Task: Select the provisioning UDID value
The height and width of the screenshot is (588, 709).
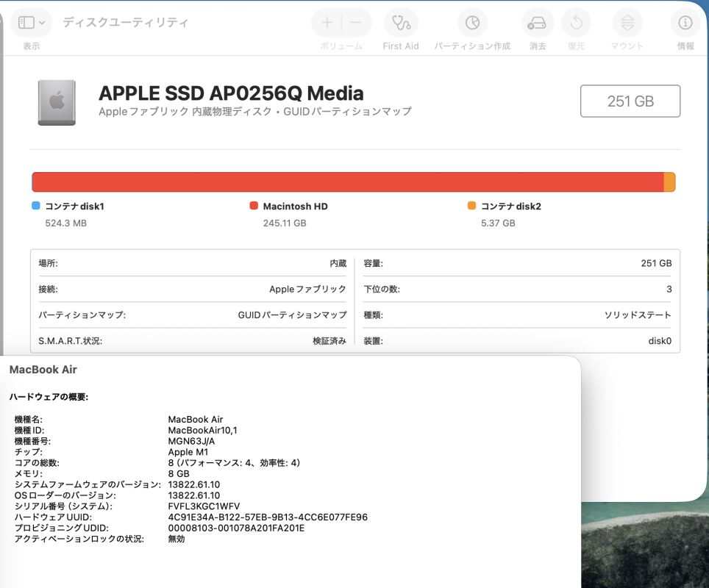Action: pyautogui.click(x=236, y=528)
